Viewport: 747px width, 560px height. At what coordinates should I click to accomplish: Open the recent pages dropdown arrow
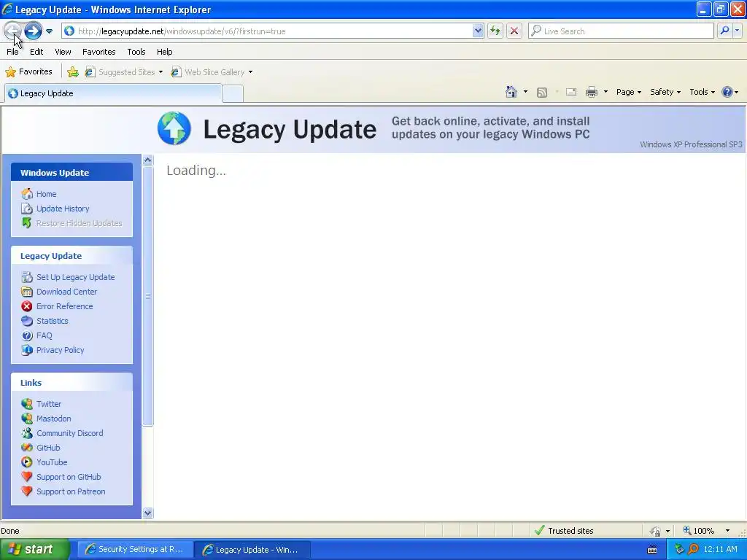pos(49,31)
